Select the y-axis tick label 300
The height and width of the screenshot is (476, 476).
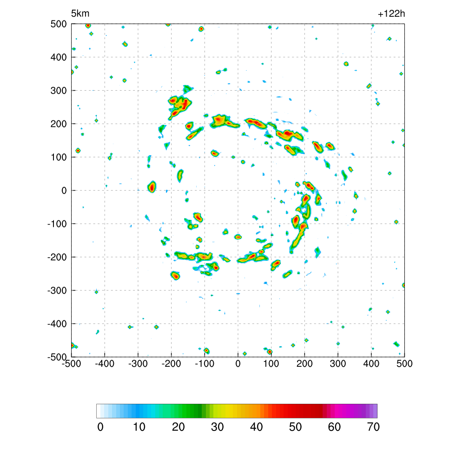(x=59, y=91)
